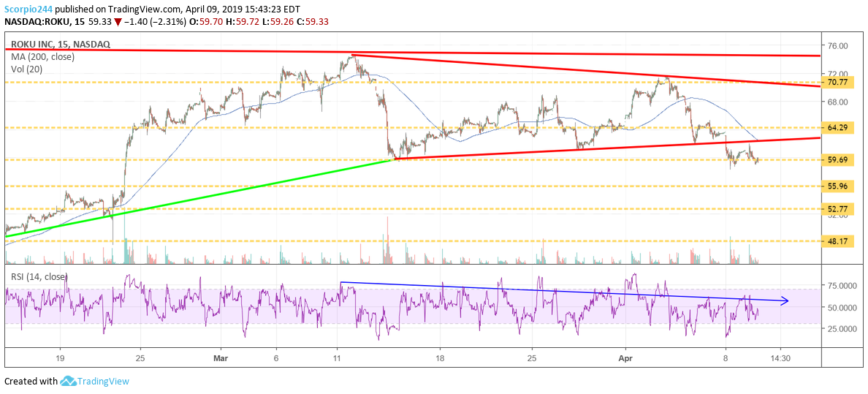Select the 55.96 price level label

click(837, 186)
